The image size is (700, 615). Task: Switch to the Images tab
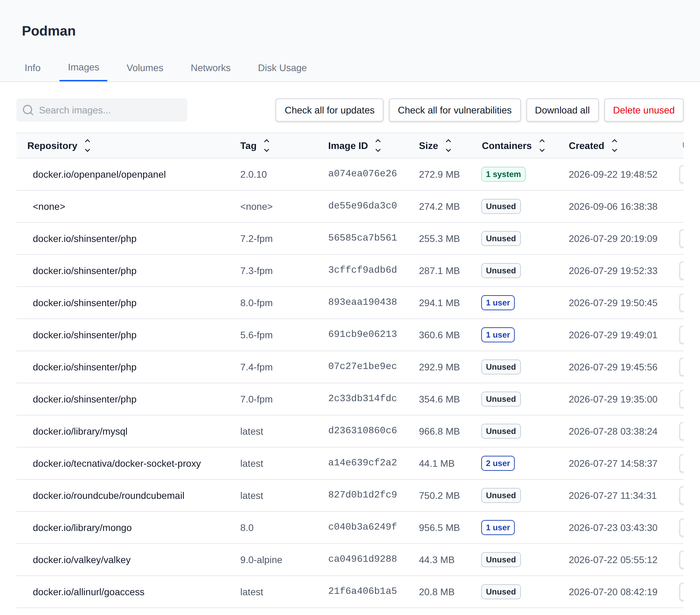83,67
